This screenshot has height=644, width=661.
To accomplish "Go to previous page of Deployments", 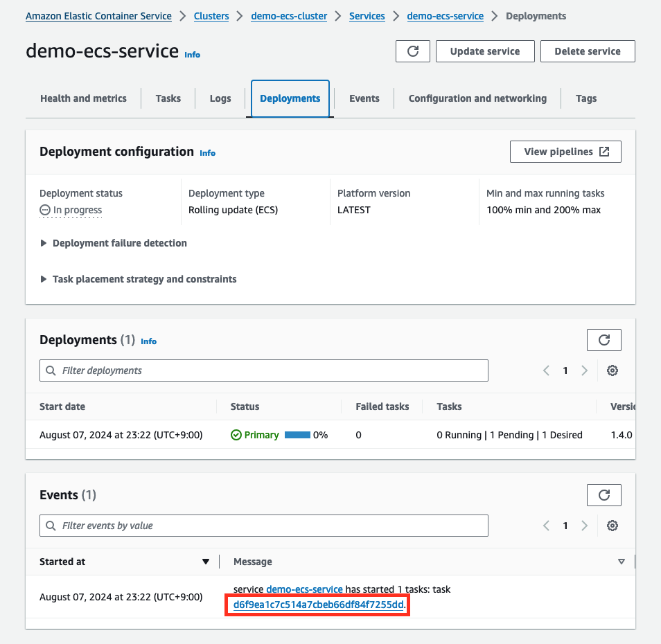I will [547, 370].
